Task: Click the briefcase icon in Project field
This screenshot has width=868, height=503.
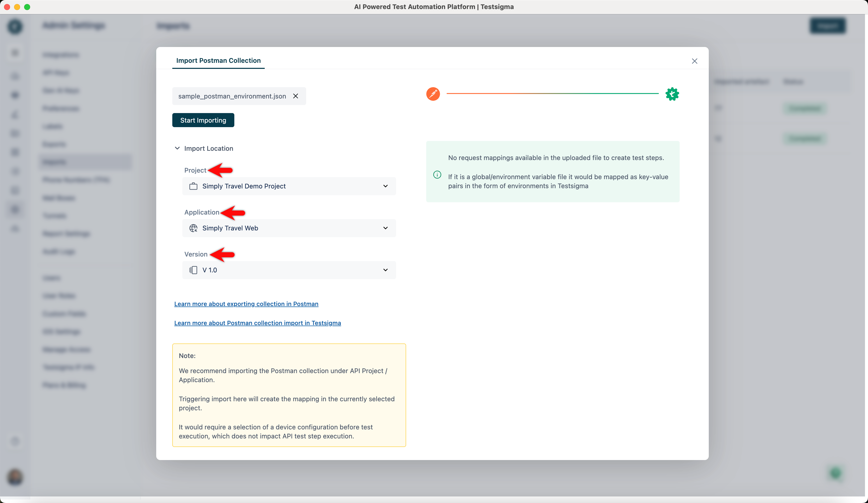Action: 193,186
